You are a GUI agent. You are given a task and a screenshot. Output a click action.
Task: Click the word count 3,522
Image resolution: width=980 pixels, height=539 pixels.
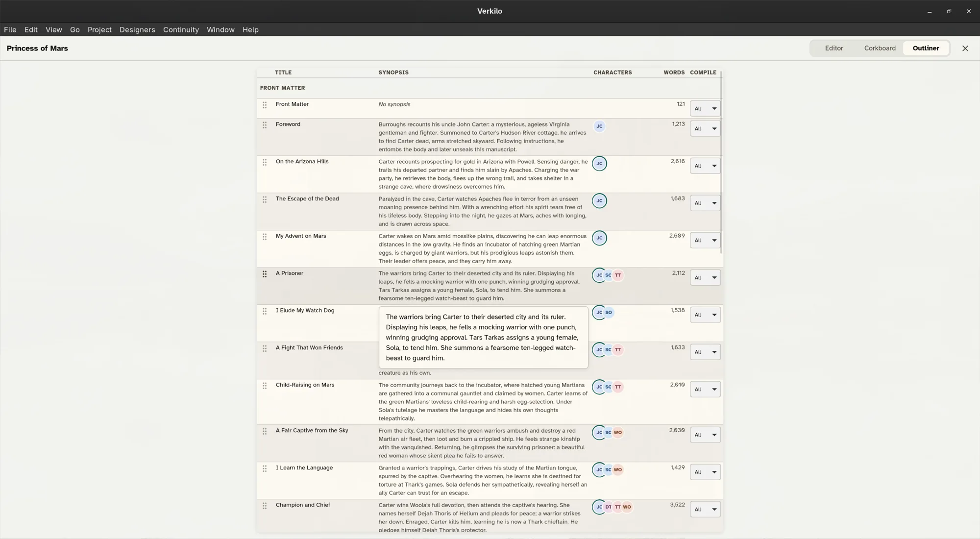coord(677,505)
